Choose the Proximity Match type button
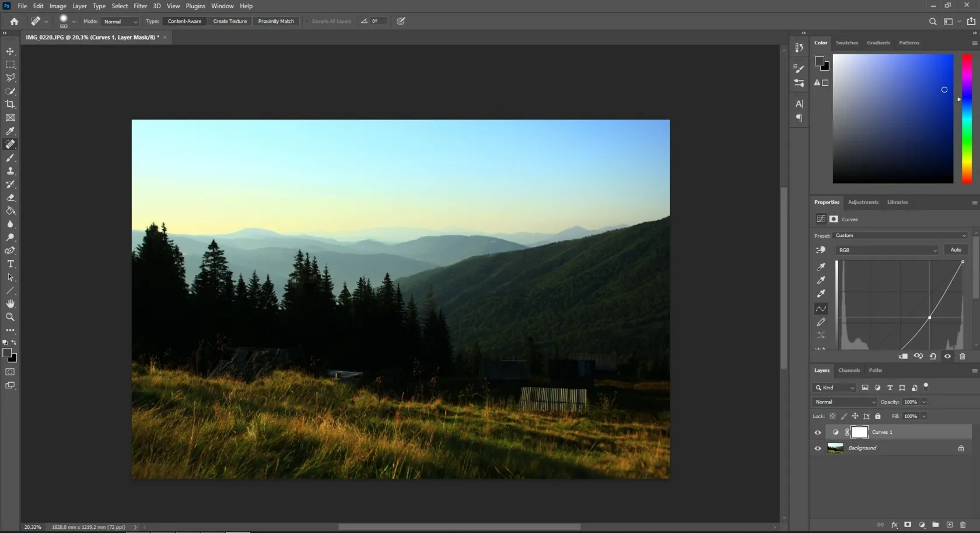 (276, 22)
